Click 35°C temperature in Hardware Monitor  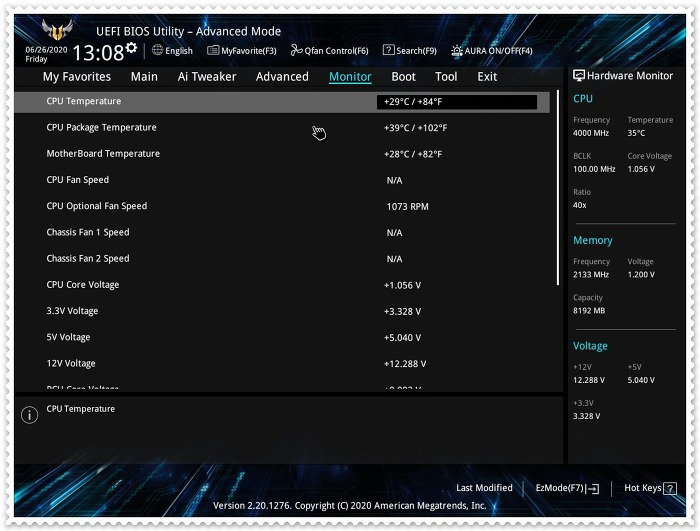click(636, 133)
